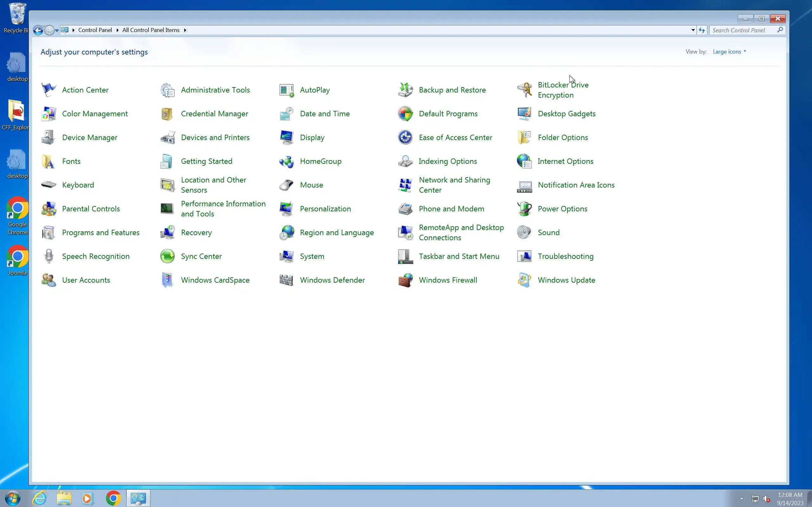Open the Sound speaker icon

524,232
